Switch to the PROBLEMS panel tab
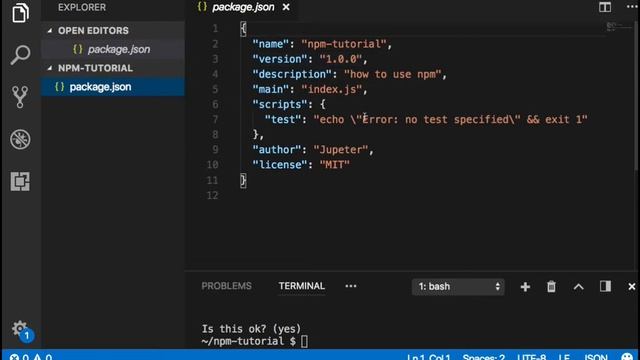The height and width of the screenshot is (360, 640). (227, 286)
